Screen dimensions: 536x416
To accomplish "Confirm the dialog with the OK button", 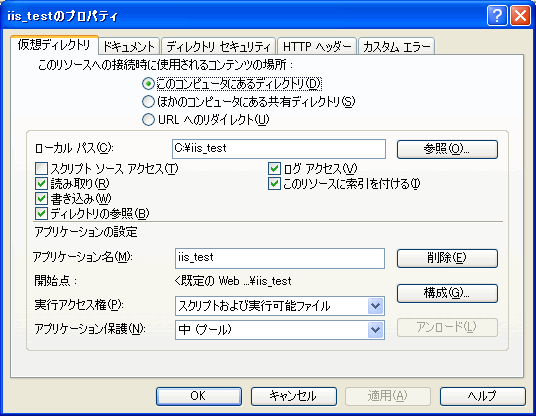I will pyautogui.click(x=199, y=396).
